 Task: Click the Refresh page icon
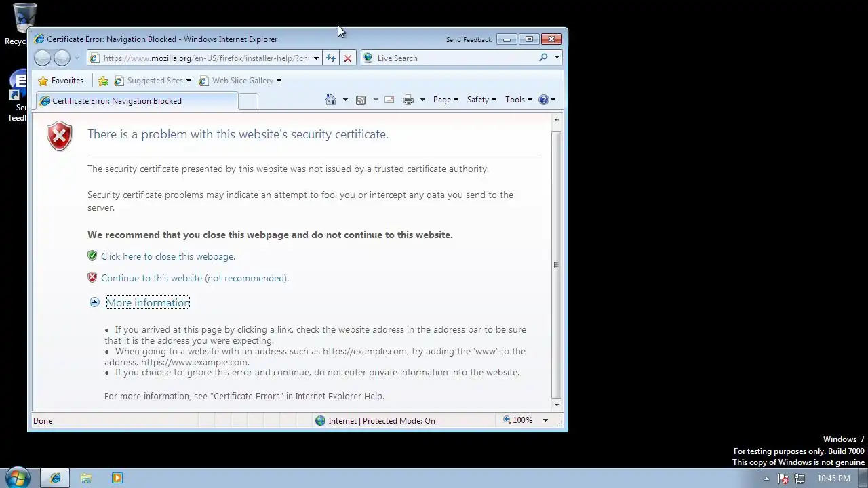331,58
